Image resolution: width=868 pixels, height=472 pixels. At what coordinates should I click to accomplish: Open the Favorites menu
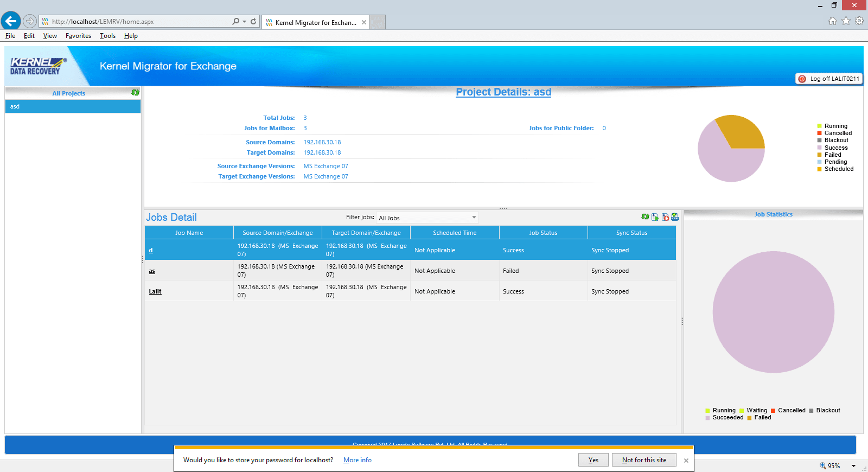(78, 36)
